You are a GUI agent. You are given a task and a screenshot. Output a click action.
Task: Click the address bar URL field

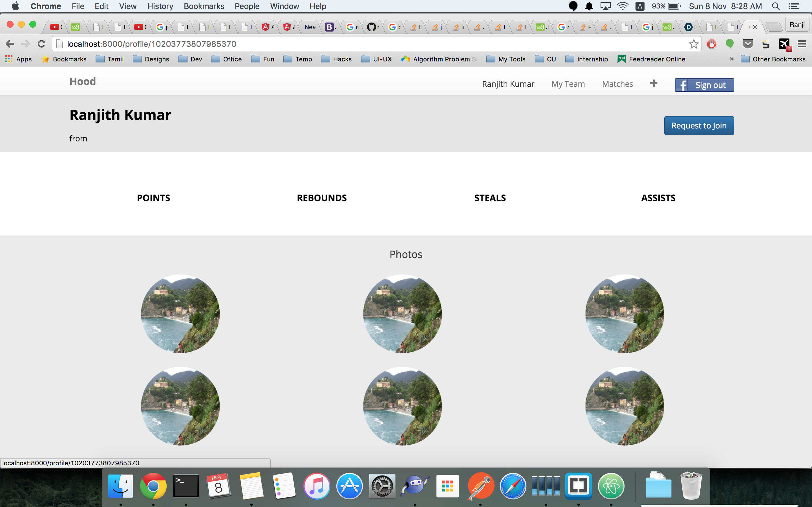pos(336,44)
